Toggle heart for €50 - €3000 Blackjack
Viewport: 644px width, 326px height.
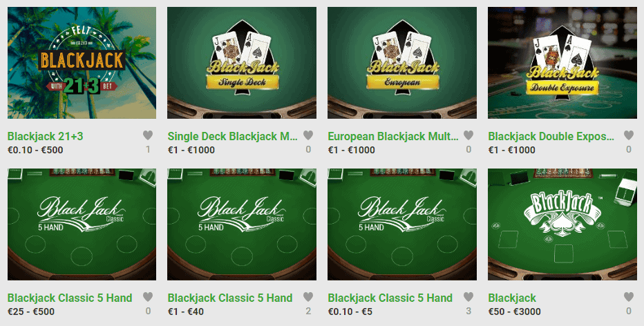(628, 296)
